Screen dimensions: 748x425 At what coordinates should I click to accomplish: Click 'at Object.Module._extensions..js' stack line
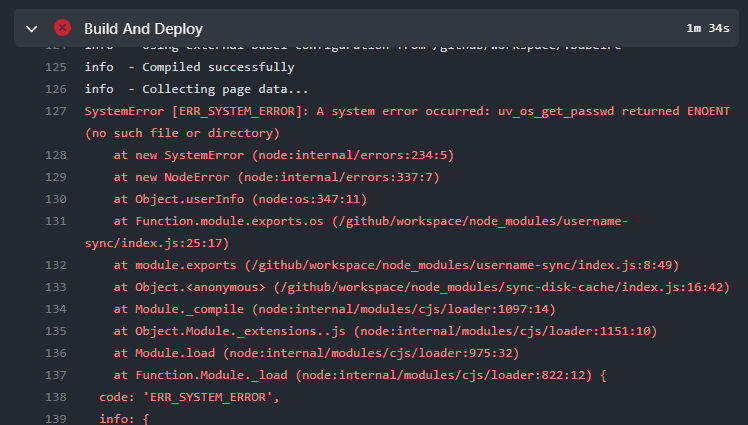[x=385, y=331]
